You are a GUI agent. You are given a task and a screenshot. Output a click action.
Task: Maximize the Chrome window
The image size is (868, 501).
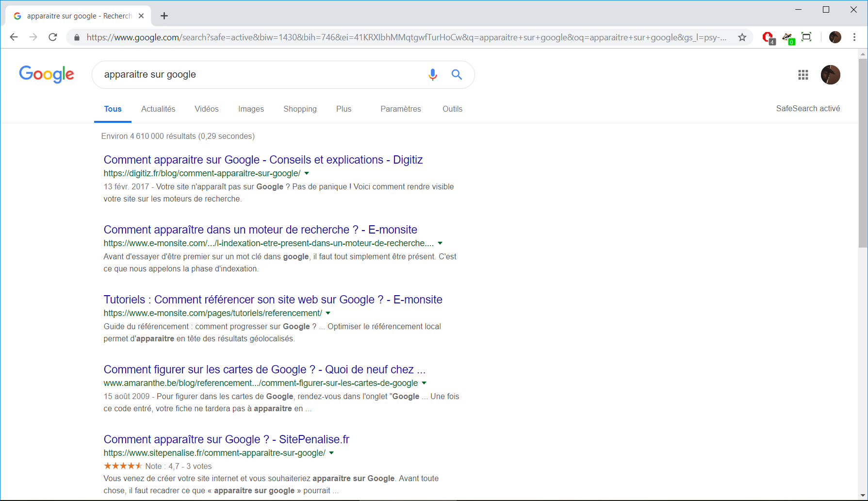pyautogui.click(x=826, y=9)
